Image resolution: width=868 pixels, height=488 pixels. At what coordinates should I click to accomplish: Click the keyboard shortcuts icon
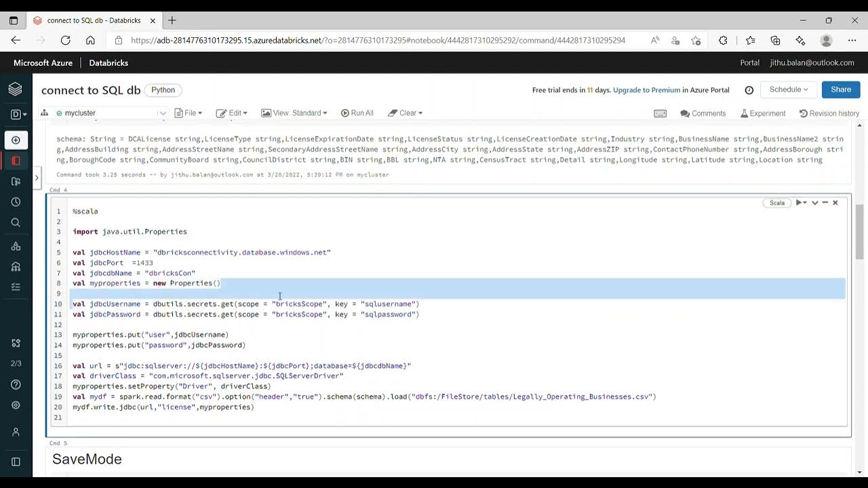[660, 113]
